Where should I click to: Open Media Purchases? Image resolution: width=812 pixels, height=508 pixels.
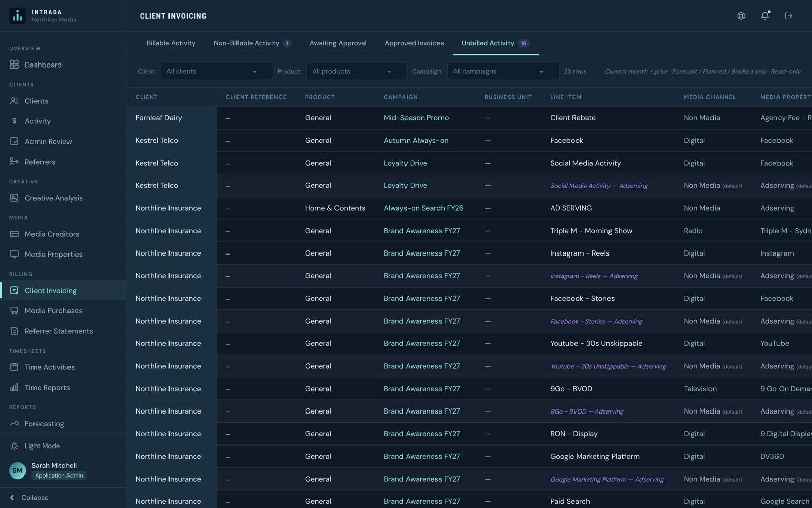point(63,310)
